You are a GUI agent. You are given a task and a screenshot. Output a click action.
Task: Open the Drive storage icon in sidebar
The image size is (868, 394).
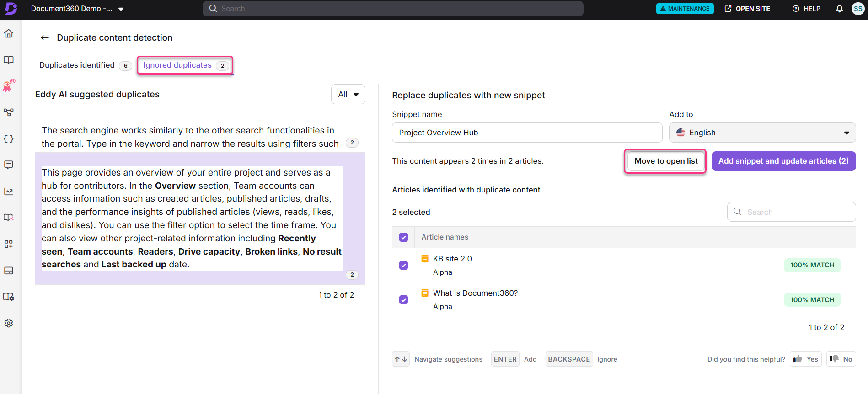pyautogui.click(x=9, y=270)
